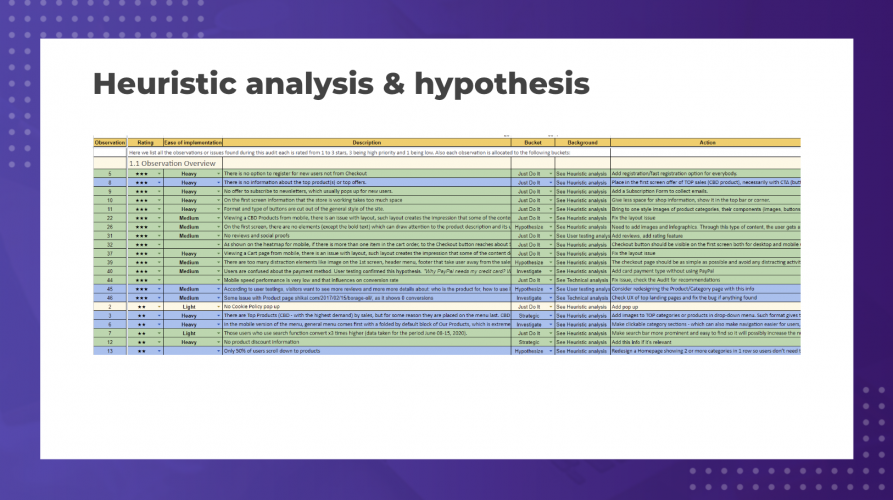
Task: Open Bucket dropdown arrow in observation row 40
Action: 551,272
